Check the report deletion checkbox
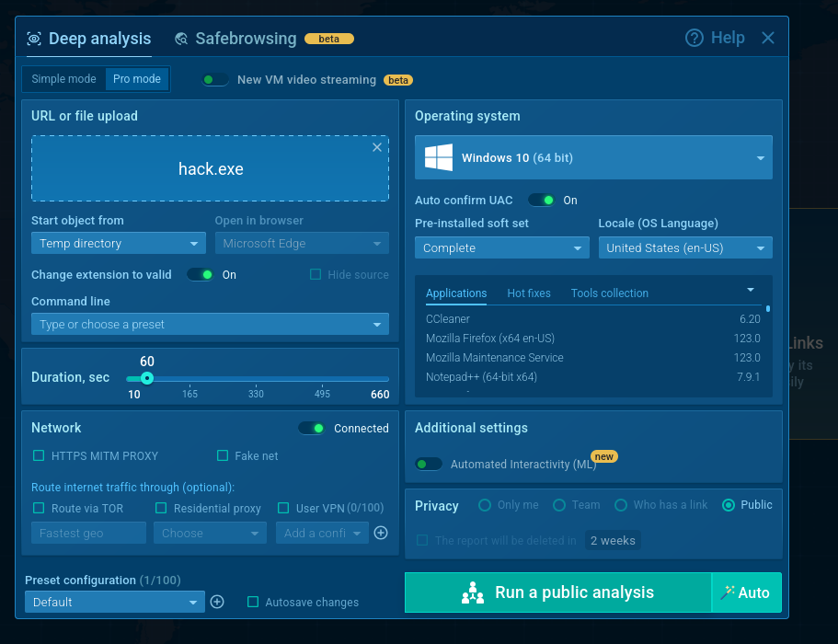This screenshot has width=838, height=644. pos(422,540)
